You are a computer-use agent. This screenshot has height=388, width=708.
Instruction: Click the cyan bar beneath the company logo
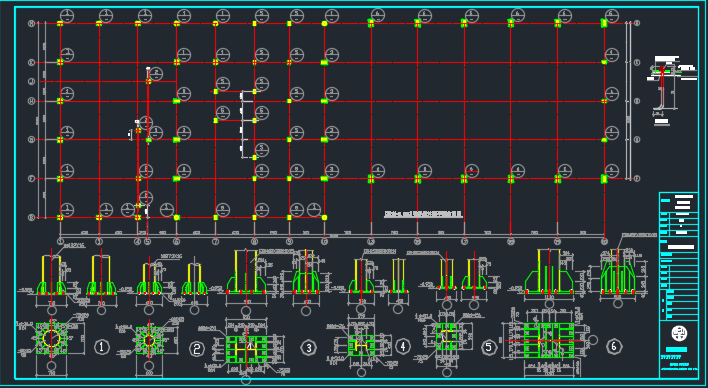click(676, 350)
